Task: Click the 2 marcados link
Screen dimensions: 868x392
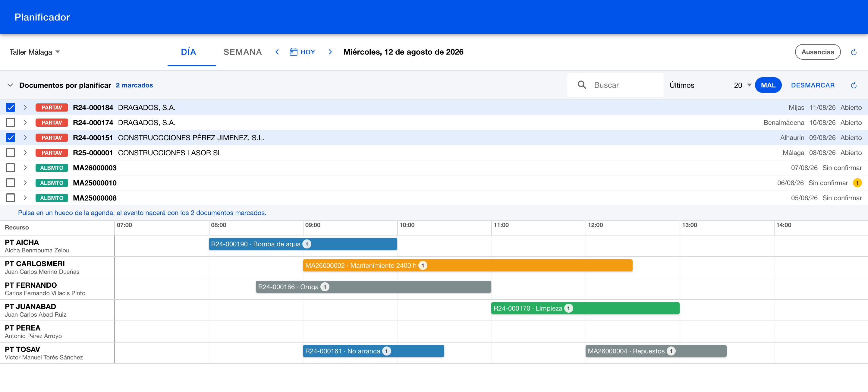Action: coord(134,85)
